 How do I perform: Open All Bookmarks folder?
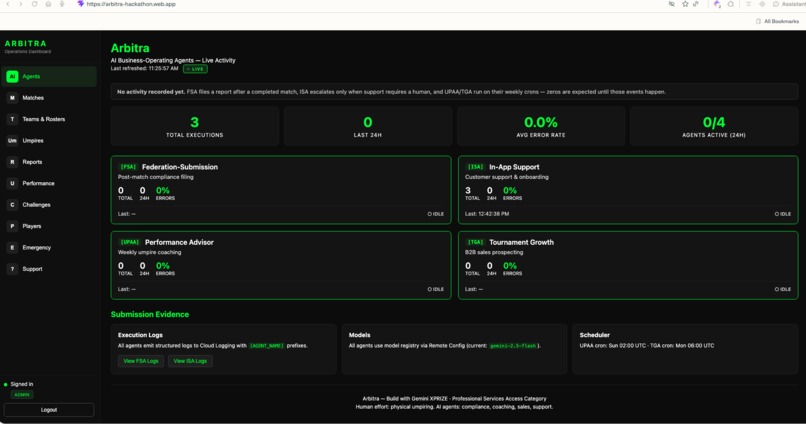pos(777,22)
